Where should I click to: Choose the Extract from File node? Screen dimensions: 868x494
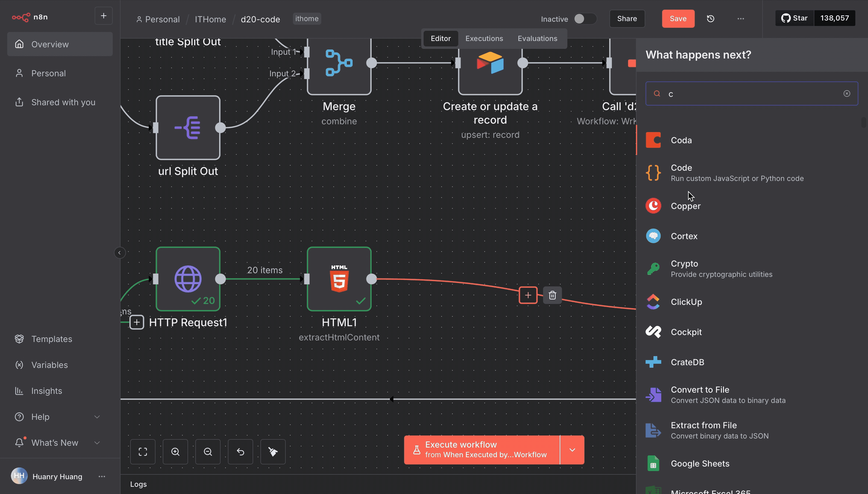pyautogui.click(x=752, y=430)
